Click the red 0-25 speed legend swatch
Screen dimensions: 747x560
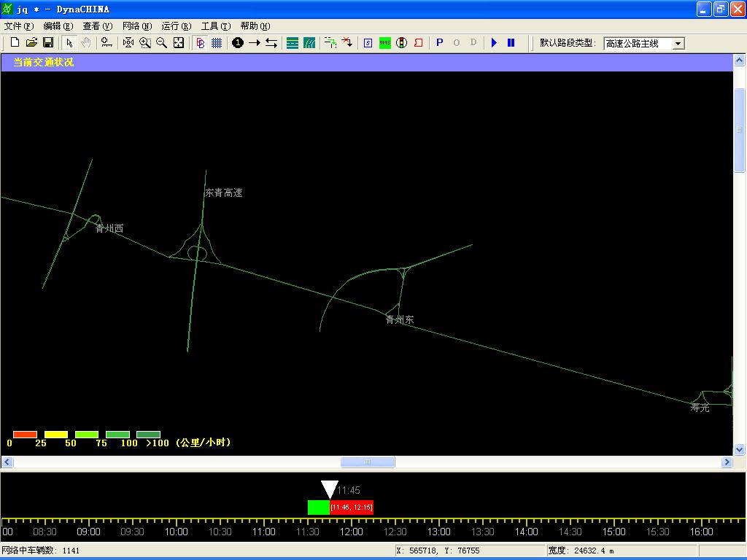pos(25,435)
